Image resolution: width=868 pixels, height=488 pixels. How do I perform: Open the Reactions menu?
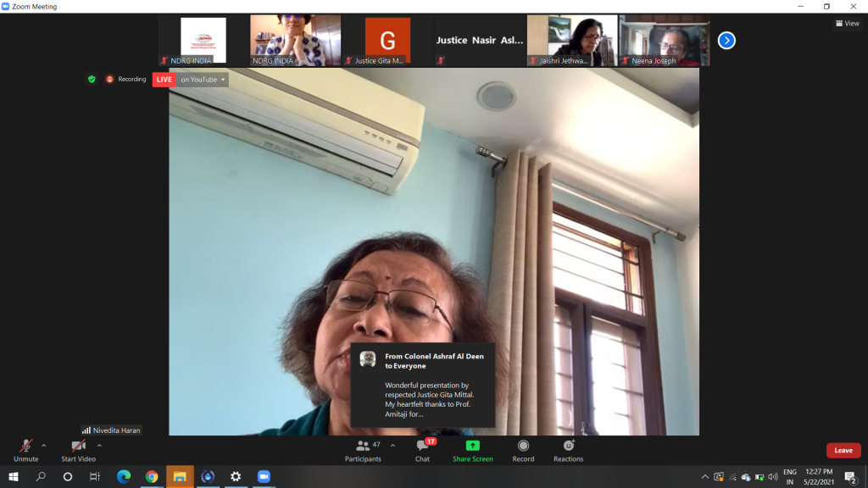click(568, 450)
